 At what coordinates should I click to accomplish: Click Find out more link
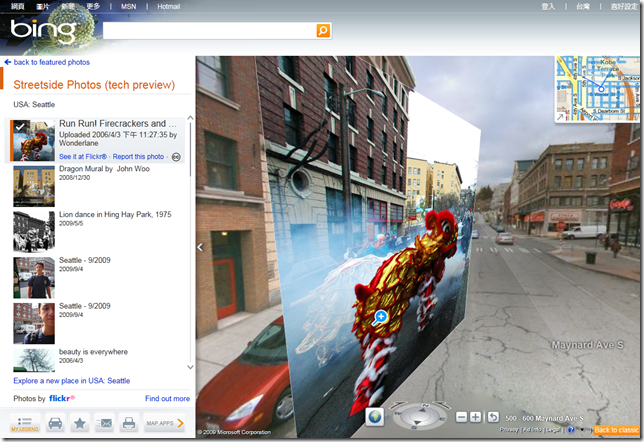coord(167,398)
